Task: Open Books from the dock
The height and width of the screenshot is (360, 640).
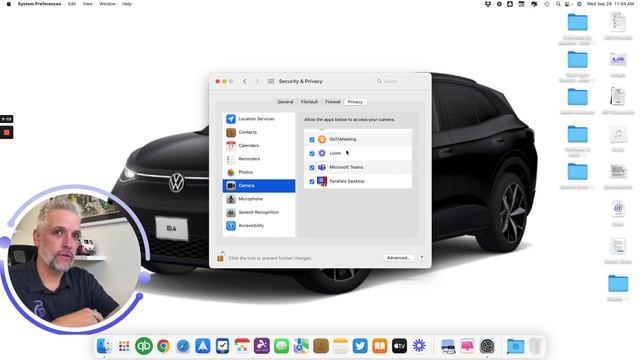Action: pyautogui.click(x=380, y=346)
